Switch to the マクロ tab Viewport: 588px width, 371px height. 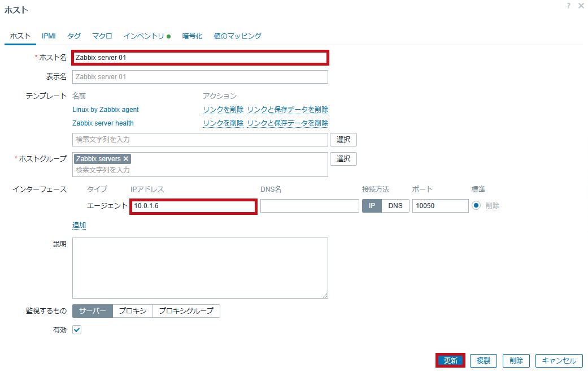pos(102,36)
